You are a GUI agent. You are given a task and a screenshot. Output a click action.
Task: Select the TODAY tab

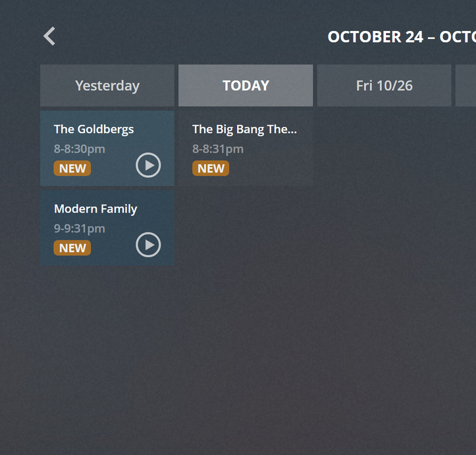(x=246, y=86)
